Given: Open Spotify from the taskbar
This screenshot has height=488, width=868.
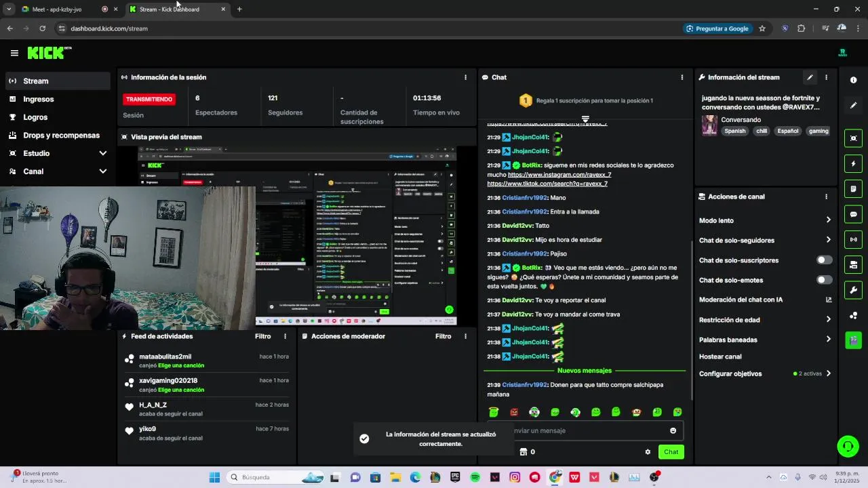Looking at the screenshot, I should [475, 477].
